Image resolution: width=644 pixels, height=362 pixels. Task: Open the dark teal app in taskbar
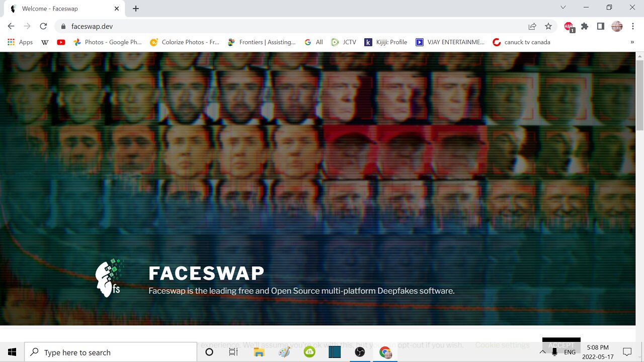[335, 352]
